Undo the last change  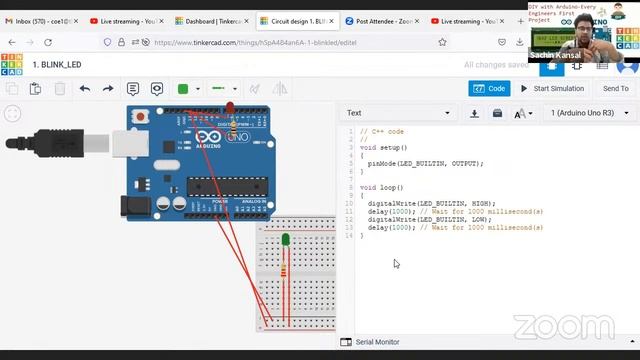tap(84, 89)
